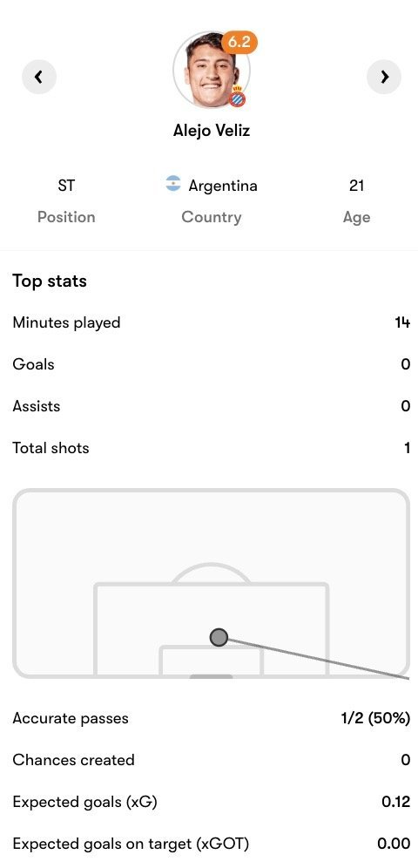
Task: Select Argentina country label
Action: coord(223,186)
